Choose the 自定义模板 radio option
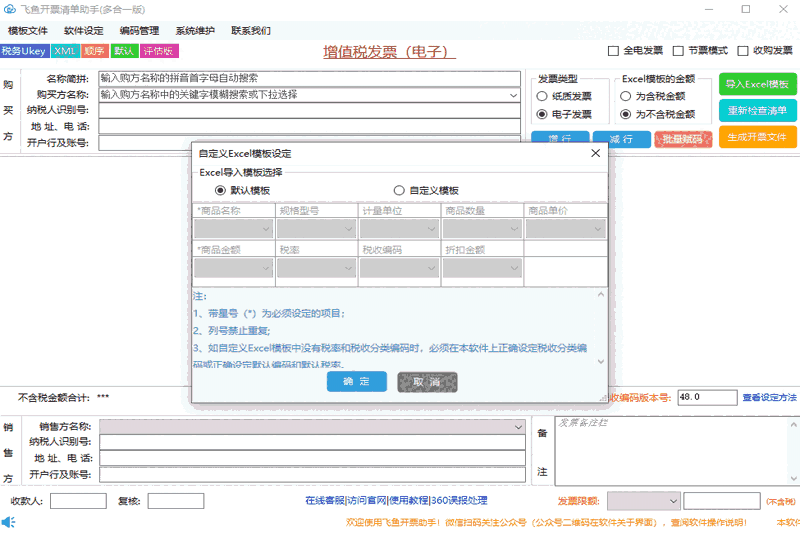This screenshot has height=533, width=800. 399,190
